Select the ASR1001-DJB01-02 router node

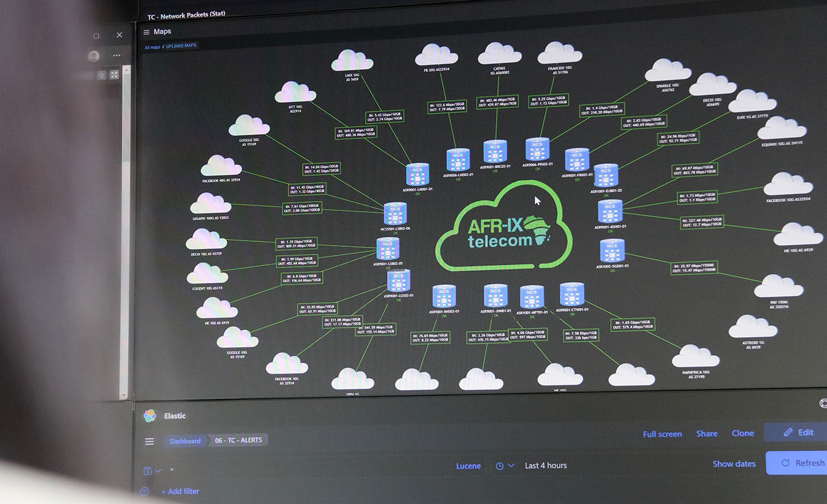606,175
